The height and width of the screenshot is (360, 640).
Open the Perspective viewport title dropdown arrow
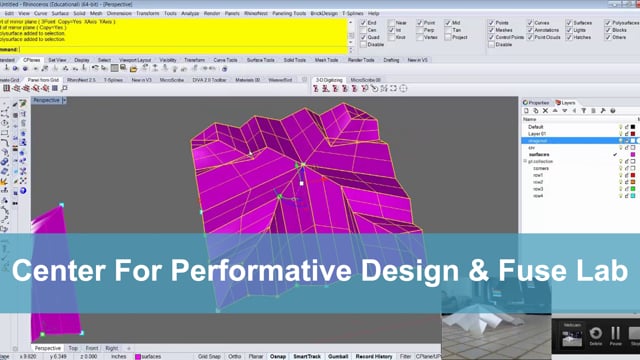[x=64, y=100]
